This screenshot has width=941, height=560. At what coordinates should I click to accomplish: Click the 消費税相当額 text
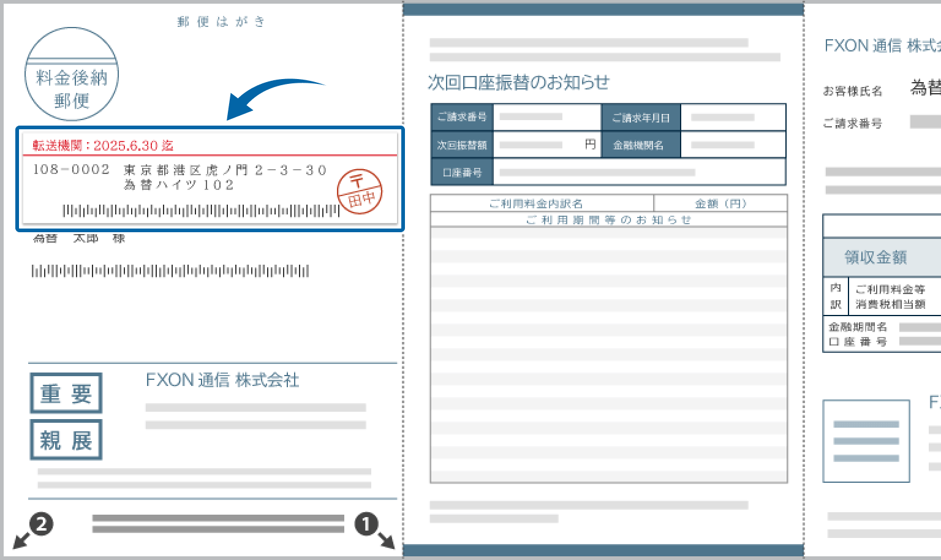(890, 304)
